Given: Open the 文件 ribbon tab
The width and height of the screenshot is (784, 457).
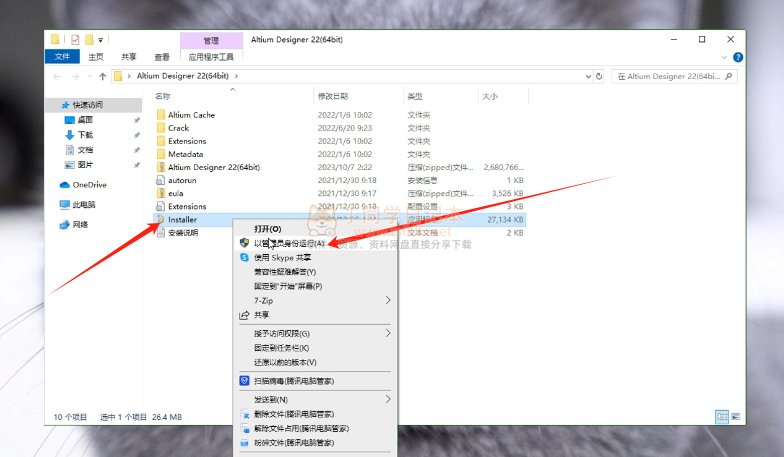Looking at the screenshot, I should click(x=62, y=56).
